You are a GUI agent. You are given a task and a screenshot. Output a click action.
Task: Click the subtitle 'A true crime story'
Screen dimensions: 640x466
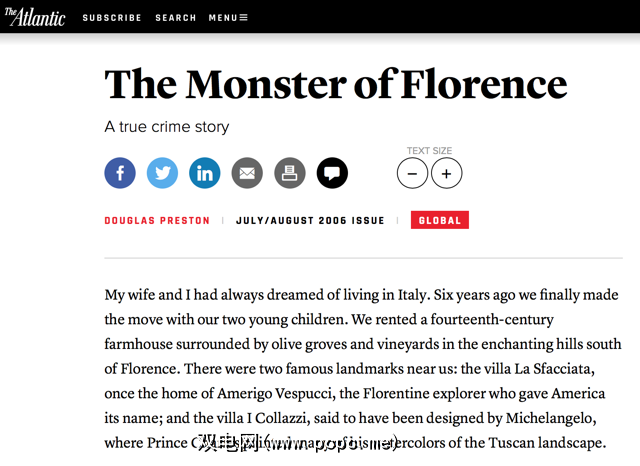[167, 127]
